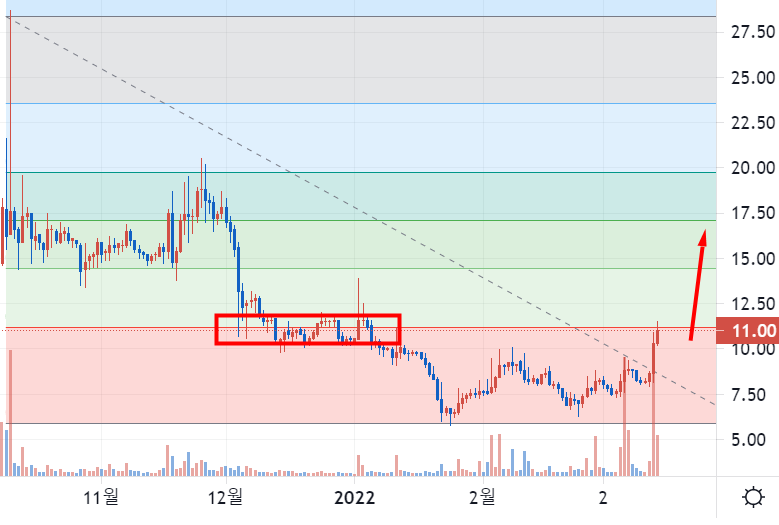This screenshot has width=779, height=525.
Task: Select the 2022 time axis label
Action: click(x=354, y=497)
